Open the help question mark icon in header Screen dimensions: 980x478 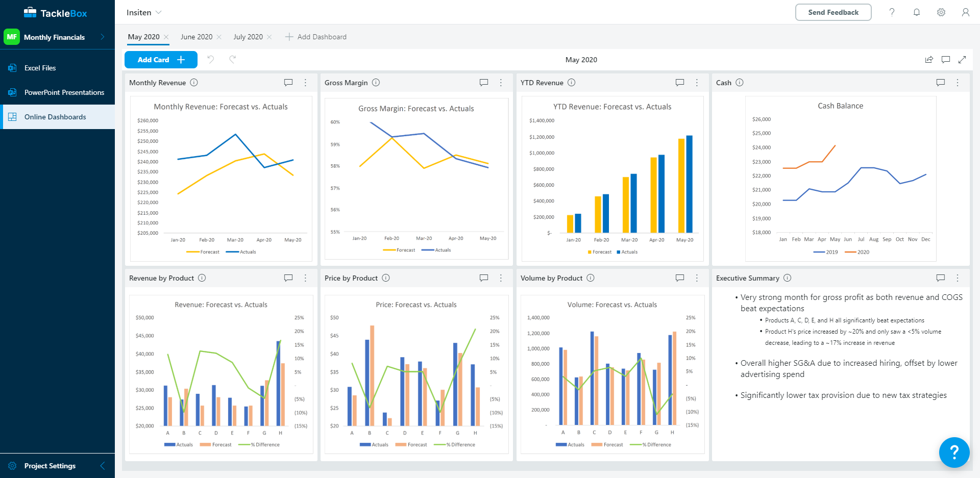pyautogui.click(x=892, y=12)
